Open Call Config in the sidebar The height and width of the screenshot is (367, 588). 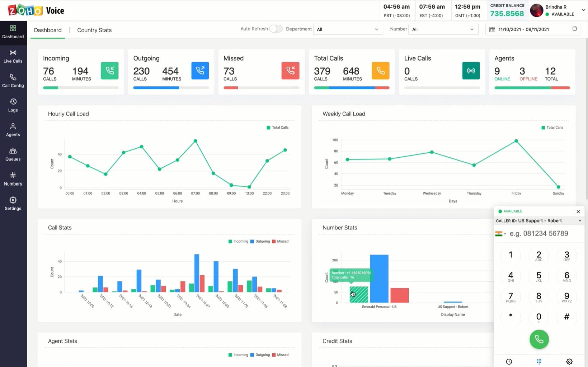click(13, 81)
